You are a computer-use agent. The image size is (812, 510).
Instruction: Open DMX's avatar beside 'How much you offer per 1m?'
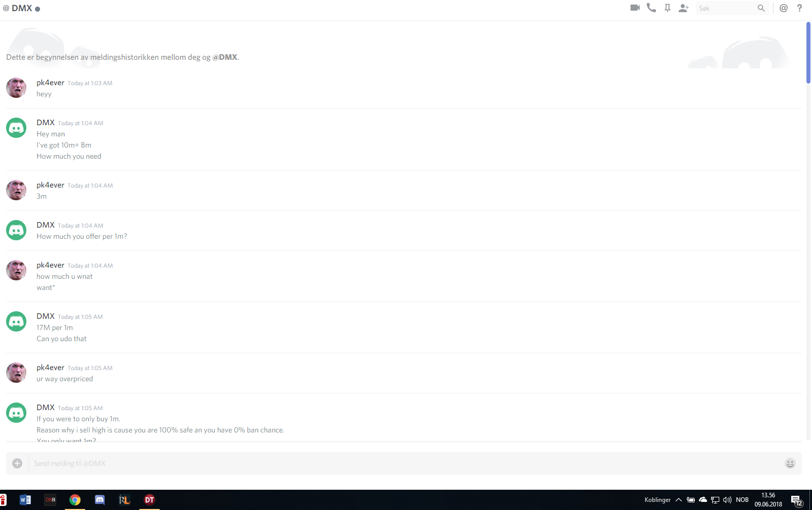[16, 230]
